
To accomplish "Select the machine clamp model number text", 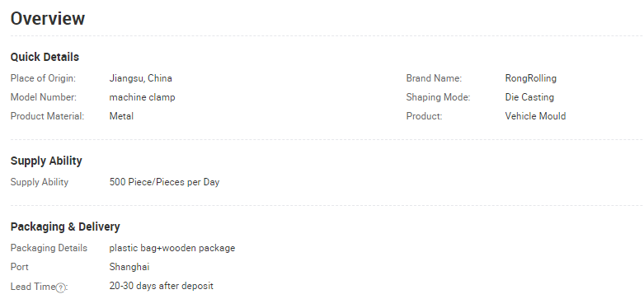I will (142, 97).
